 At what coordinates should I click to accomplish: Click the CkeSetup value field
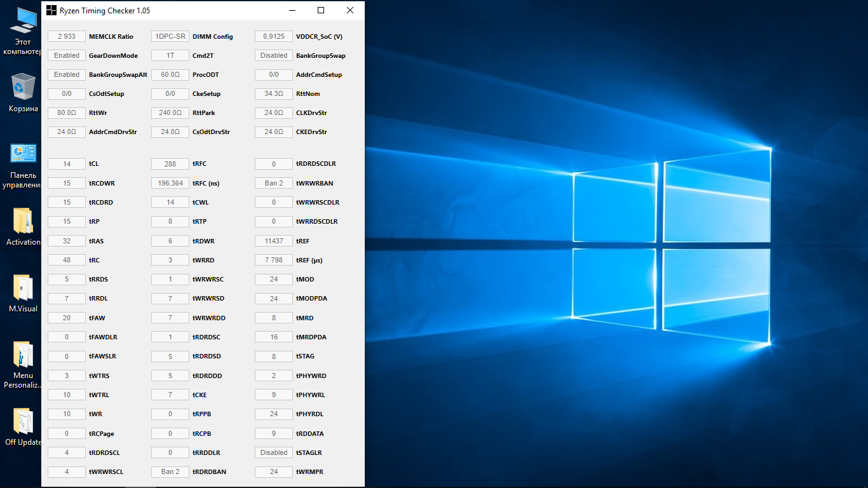170,94
